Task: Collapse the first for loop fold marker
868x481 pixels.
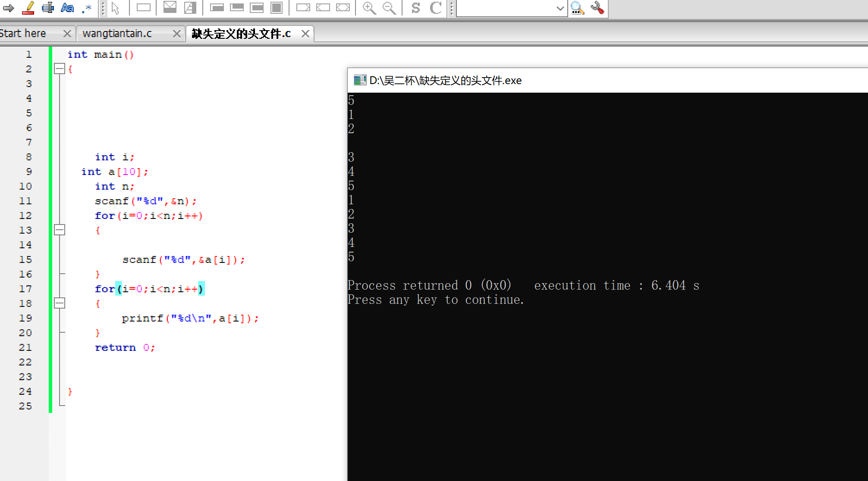Action: point(60,230)
